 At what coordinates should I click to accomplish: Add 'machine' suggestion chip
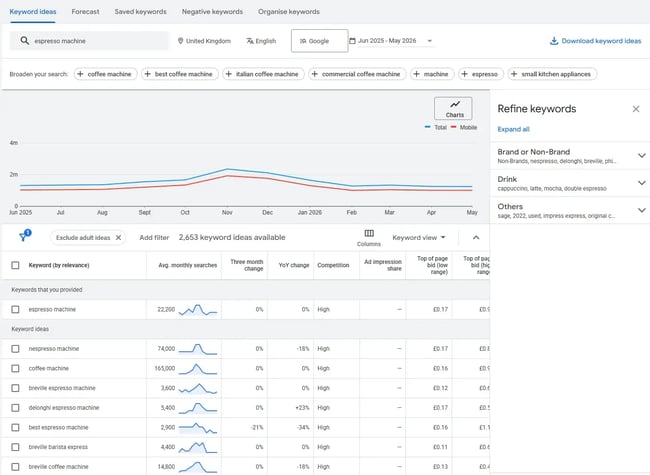tap(432, 74)
